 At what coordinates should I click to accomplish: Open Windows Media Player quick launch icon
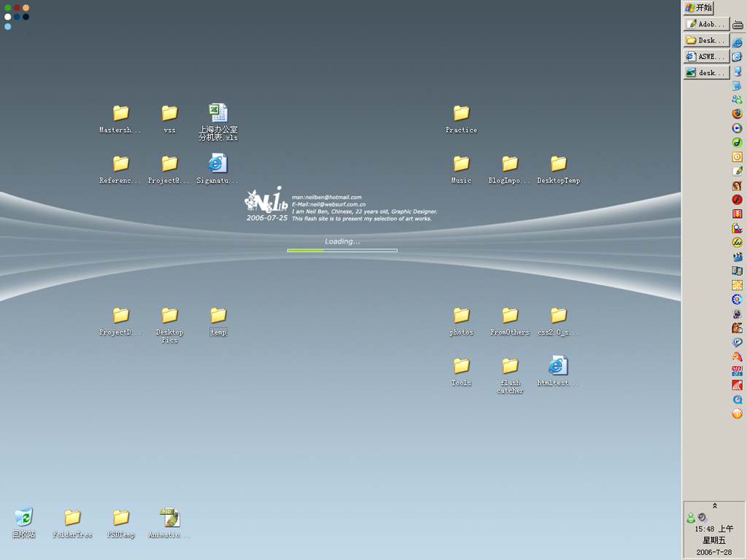[737, 128]
